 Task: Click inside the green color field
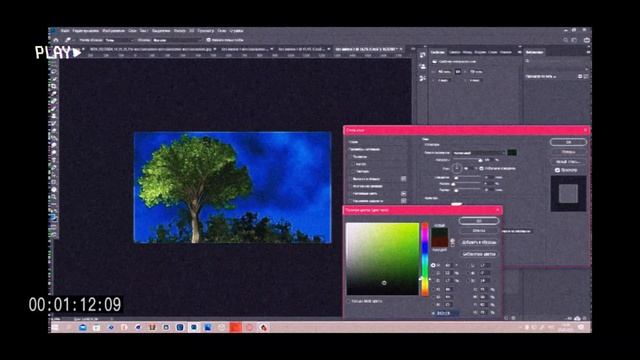pos(382,259)
